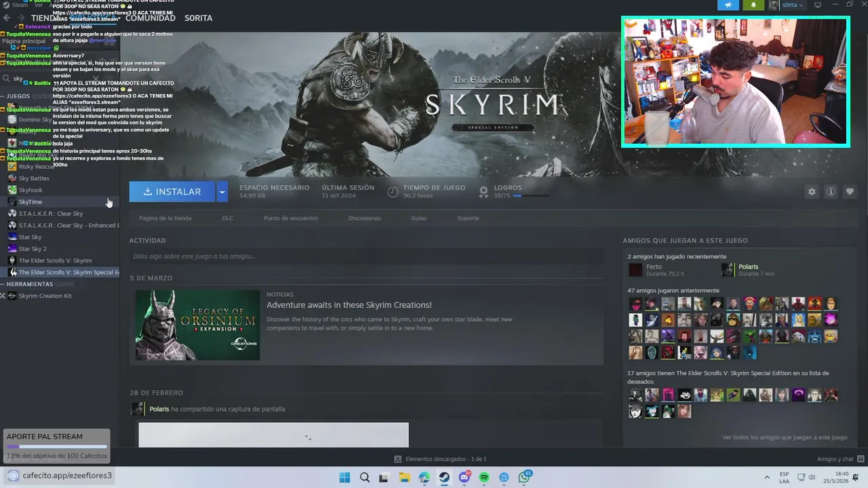Open the Soporte tab

(x=468, y=218)
